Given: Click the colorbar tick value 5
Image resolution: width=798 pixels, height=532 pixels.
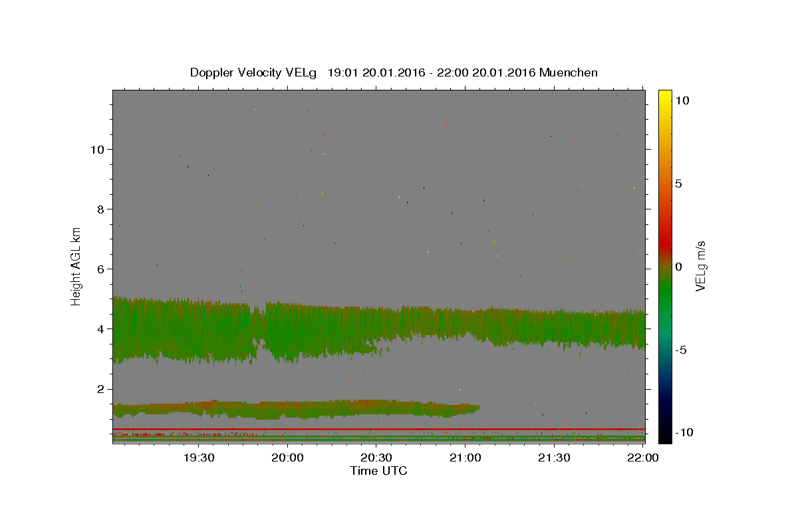Looking at the screenshot, I should [678, 184].
